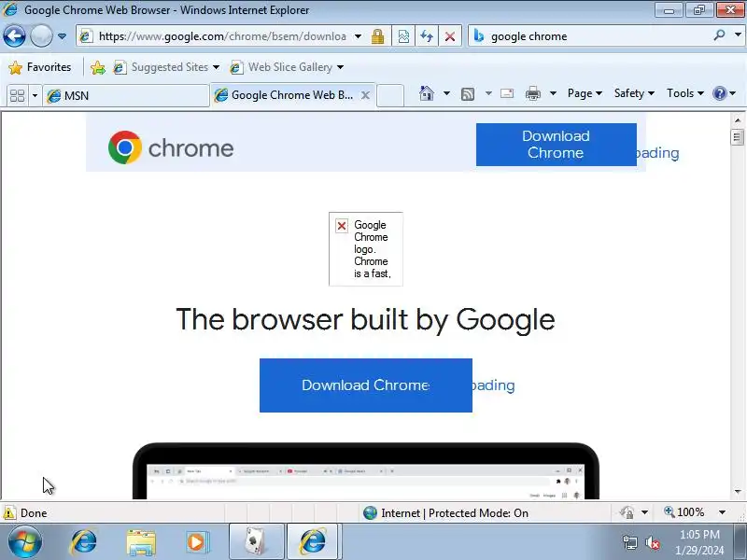Viewport: 747px width, 560px height.
Task: Refresh the page with Refresh icon
Action: coord(427,36)
